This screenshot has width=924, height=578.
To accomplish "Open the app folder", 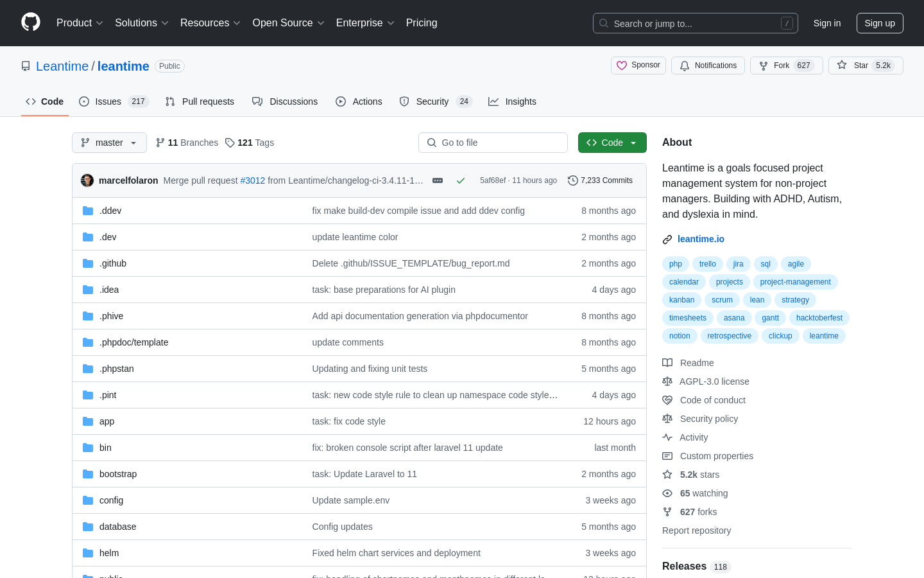I will click(x=107, y=421).
